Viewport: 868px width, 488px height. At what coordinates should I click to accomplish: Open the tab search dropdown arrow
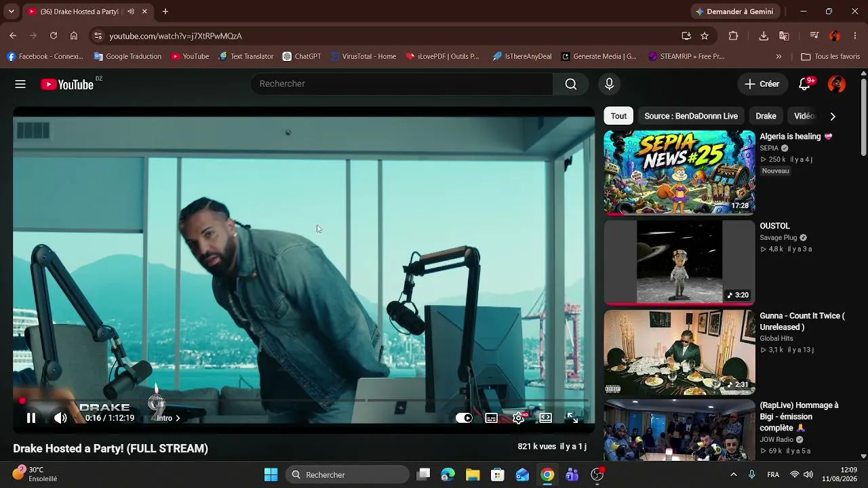[11, 12]
